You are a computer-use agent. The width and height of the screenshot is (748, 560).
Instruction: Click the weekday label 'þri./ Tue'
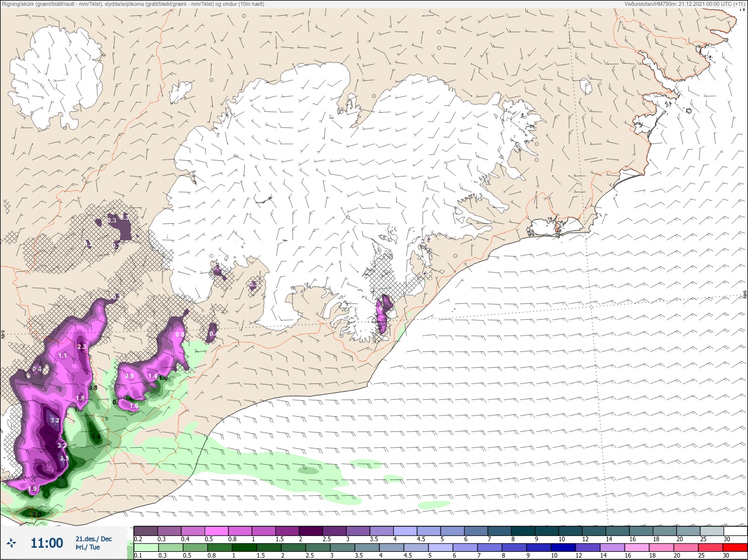click(x=88, y=548)
